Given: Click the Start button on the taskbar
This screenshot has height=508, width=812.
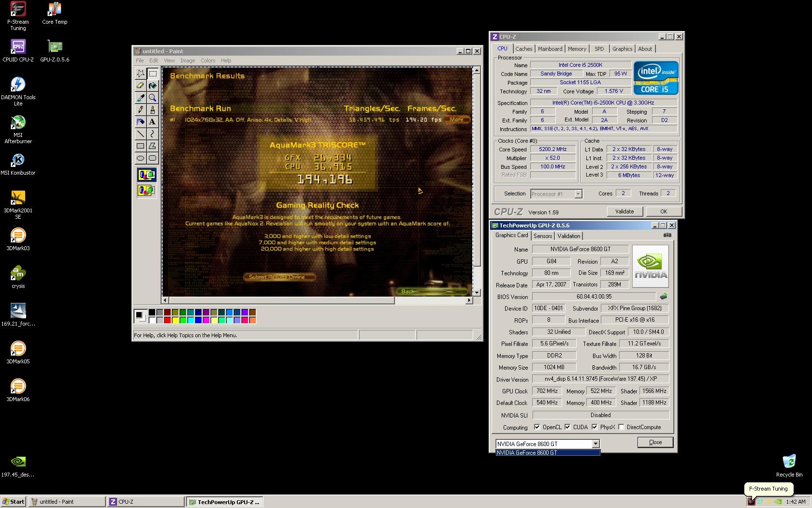Looking at the screenshot, I should (14, 502).
